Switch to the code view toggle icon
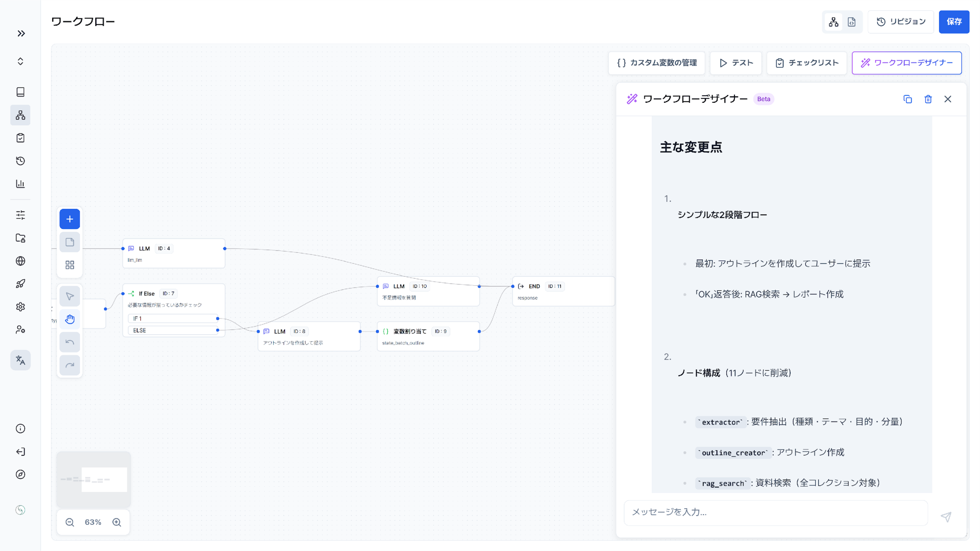Image resolution: width=980 pixels, height=551 pixels. pos(852,22)
